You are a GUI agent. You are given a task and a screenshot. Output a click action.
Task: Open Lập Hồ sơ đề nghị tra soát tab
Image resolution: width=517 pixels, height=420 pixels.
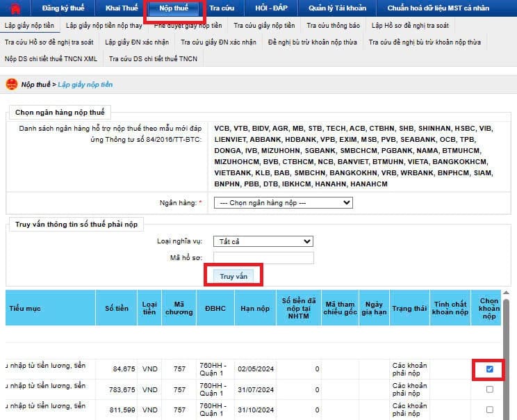pyautogui.click(x=410, y=26)
